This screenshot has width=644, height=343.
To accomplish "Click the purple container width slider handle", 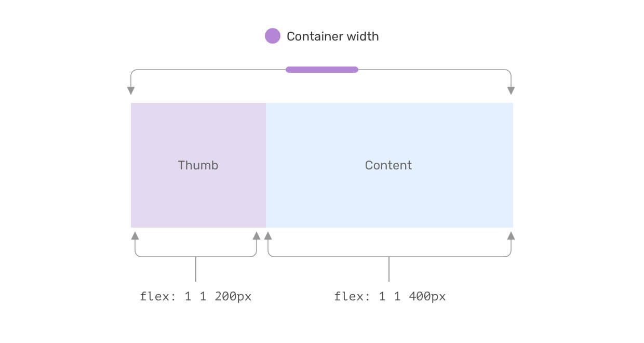I will point(322,70).
